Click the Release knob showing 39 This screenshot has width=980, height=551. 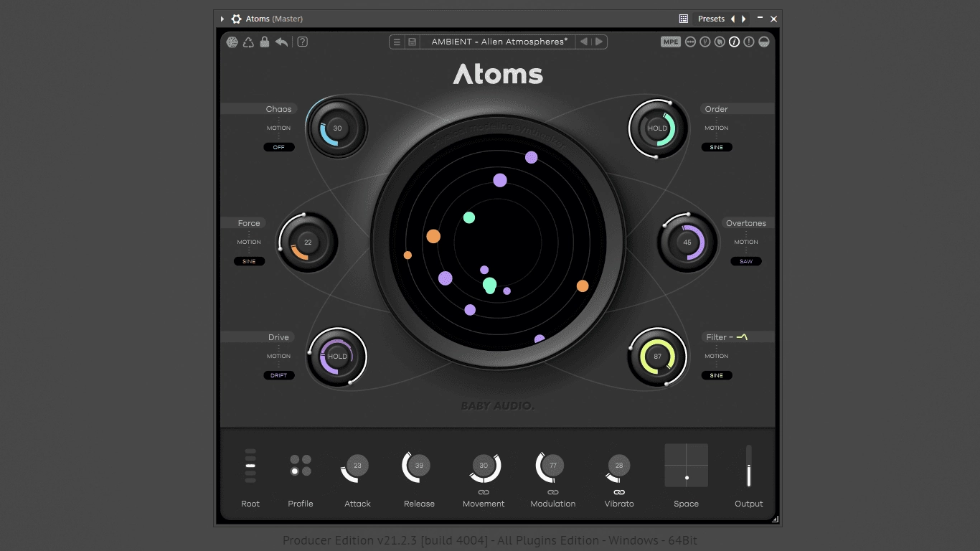pyautogui.click(x=419, y=466)
